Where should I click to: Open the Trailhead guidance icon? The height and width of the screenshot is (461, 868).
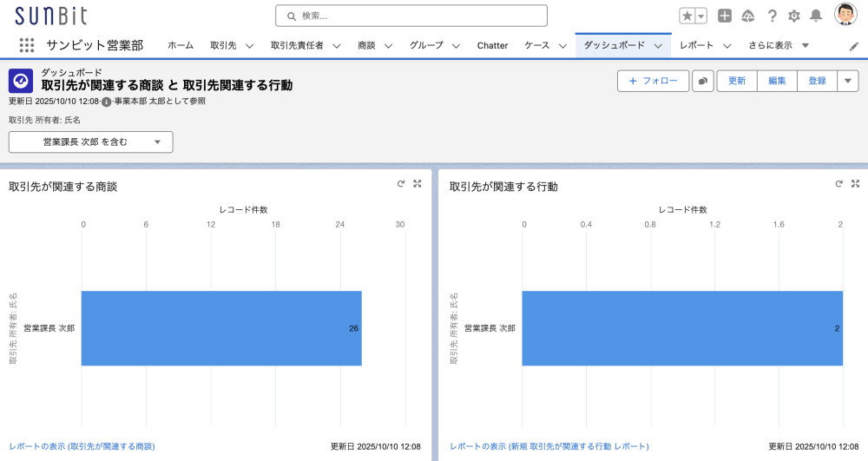pos(747,16)
